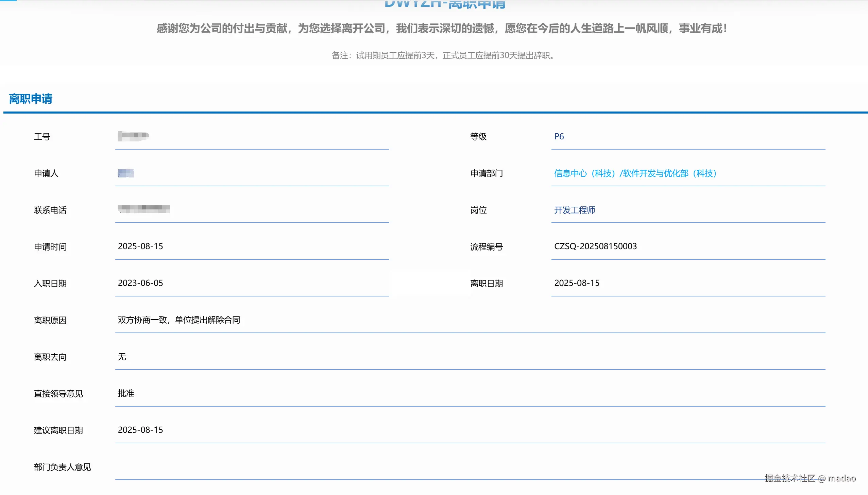Open the 开发工程师 岗位 link
This screenshot has width=868, height=495.
click(x=575, y=210)
